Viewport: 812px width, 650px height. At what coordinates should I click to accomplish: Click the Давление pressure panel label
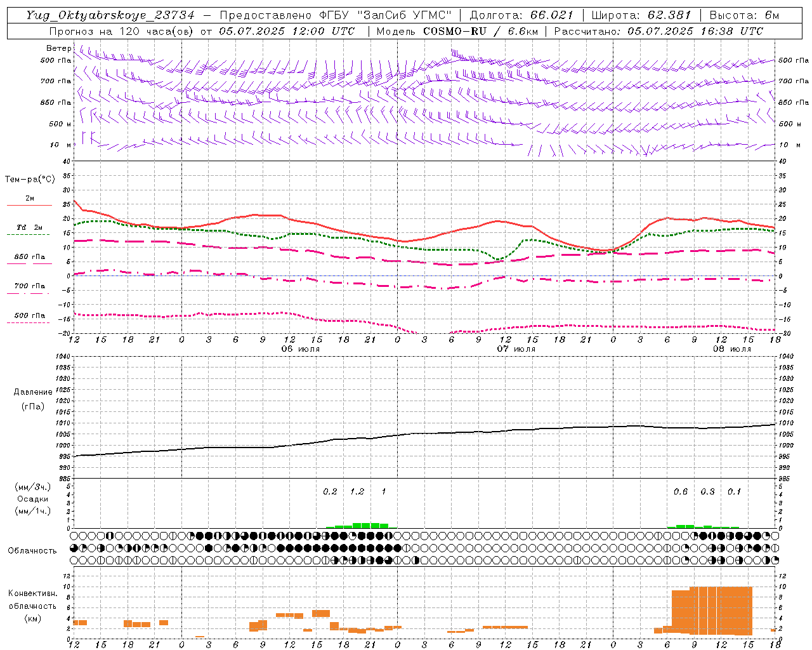click(33, 392)
